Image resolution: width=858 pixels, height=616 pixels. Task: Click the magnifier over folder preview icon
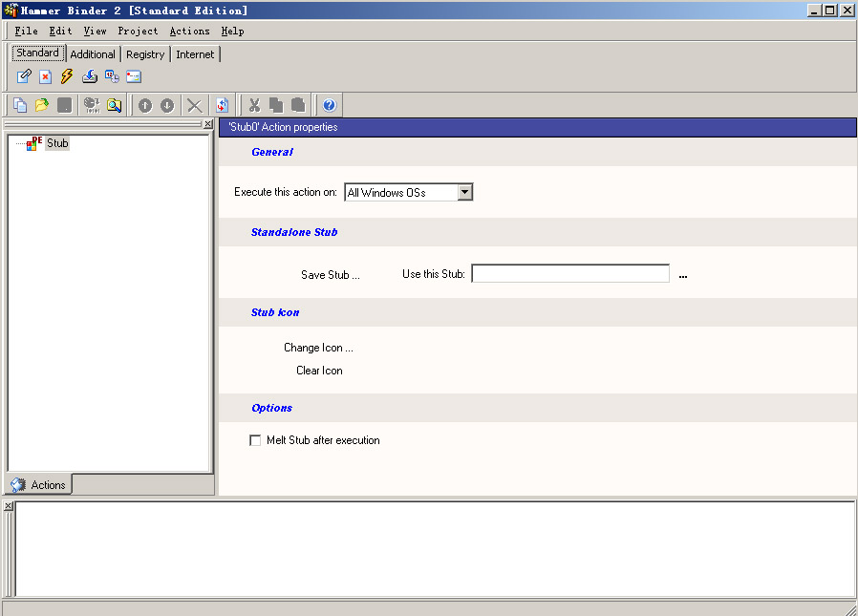click(115, 105)
